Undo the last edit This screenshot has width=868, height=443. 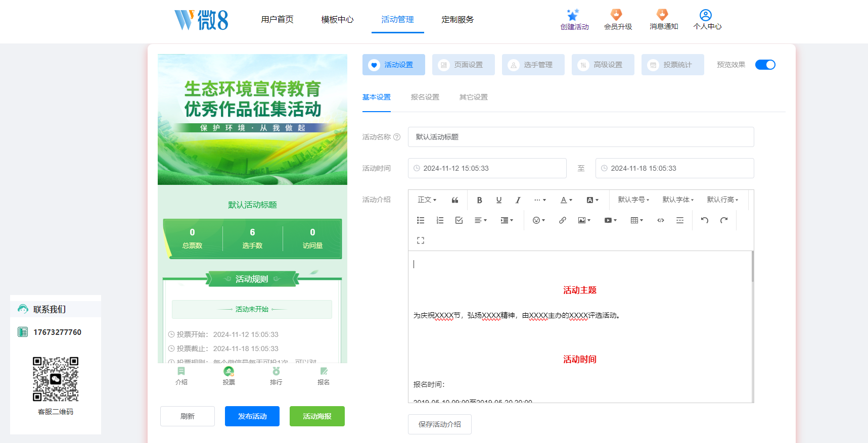[705, 220]
